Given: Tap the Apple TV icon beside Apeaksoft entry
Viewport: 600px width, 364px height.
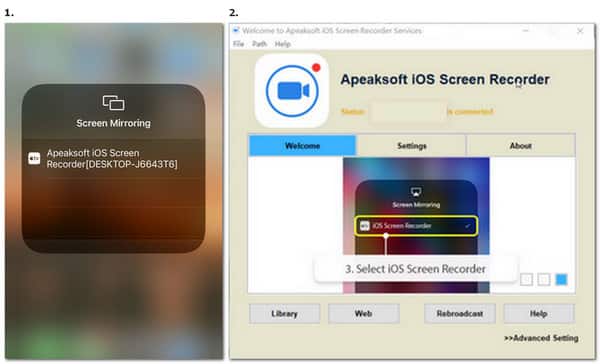Looking at the screenshot, I should tap(34, 158).
